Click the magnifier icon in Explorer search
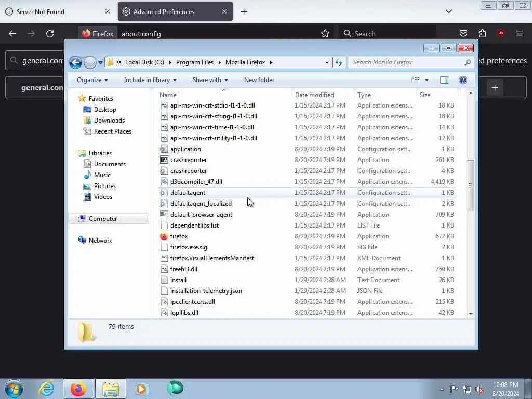The height and width of the screenshot is (399, 532). tap(468, 62)
